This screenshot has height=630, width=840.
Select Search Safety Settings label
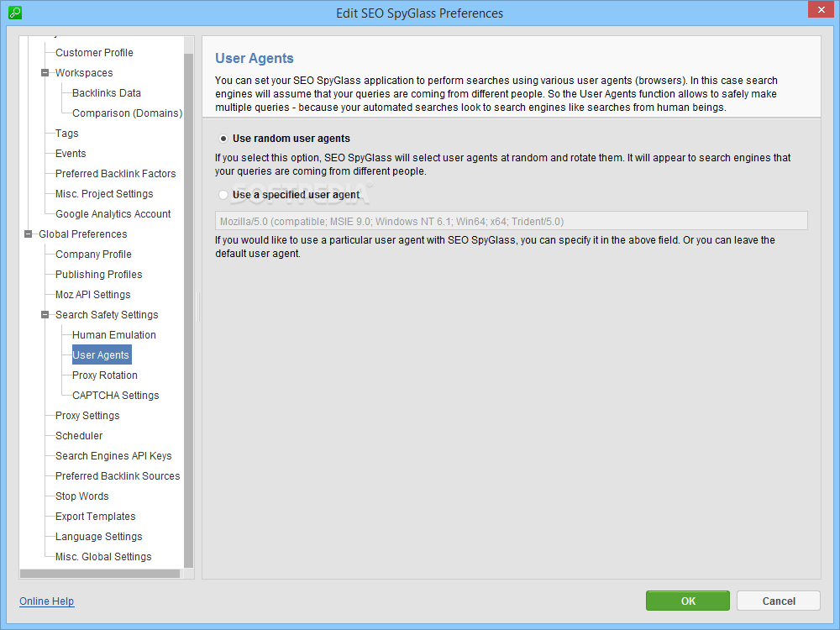point(108,315)
